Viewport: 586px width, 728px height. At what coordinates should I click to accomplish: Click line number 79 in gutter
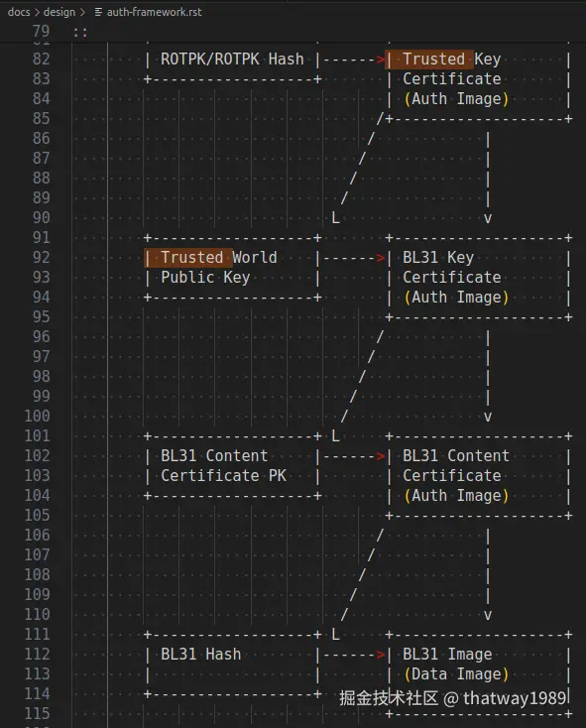(x=41, y=31)
